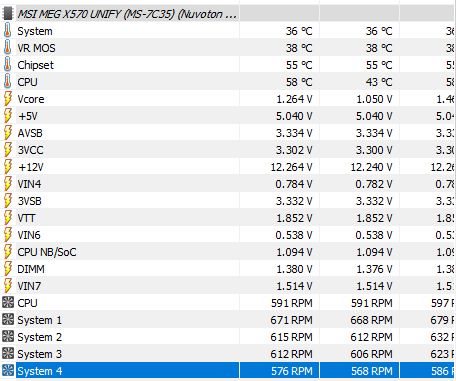Click thermometer icon beside CPU temperature
The height and width of the screenshot is (381, 456).
coord(7,82)
